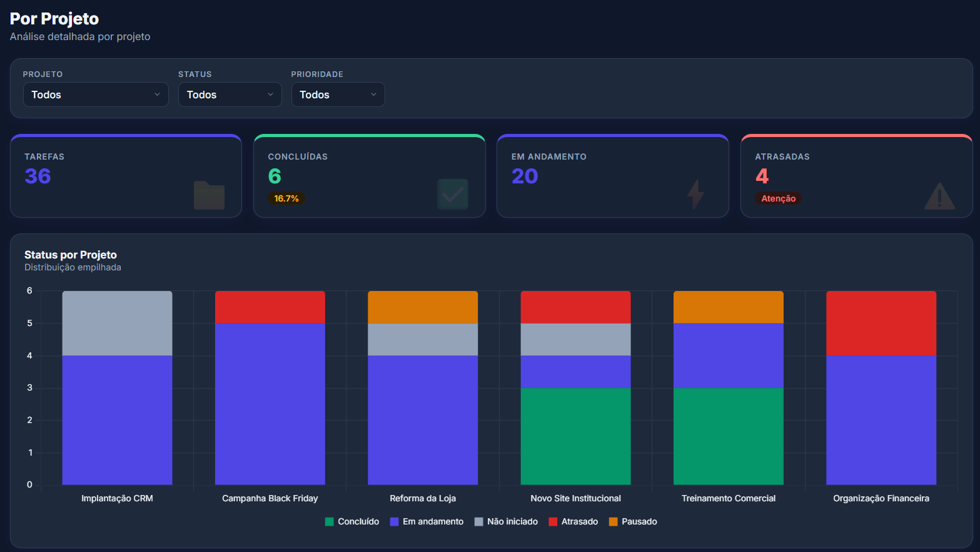Screen dimensions: 980x552
Task: Toggle the Concluído legend series
Action: pyautogui.click(x=352, y=522)
